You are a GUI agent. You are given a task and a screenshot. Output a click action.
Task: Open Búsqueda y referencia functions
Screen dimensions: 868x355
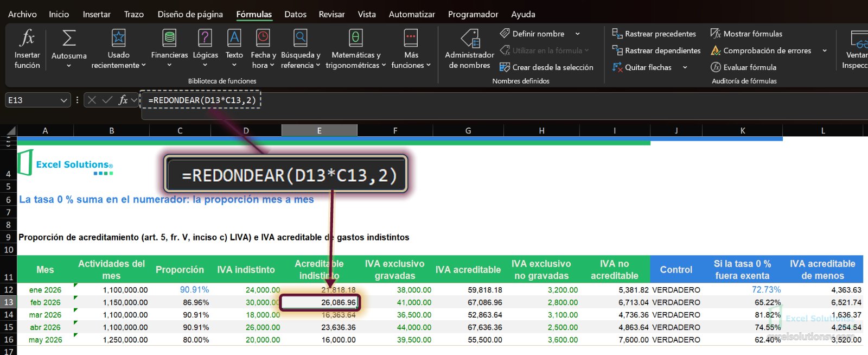(x=301, y=49)
